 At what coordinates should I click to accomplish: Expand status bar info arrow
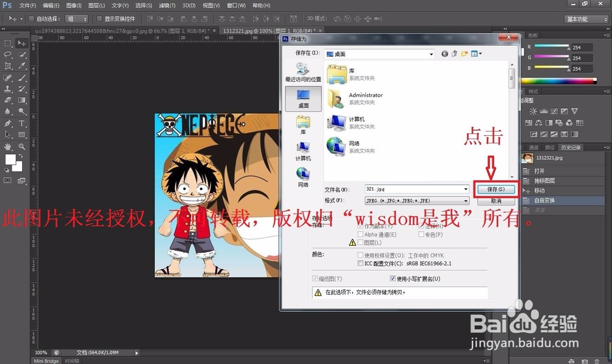136,353
